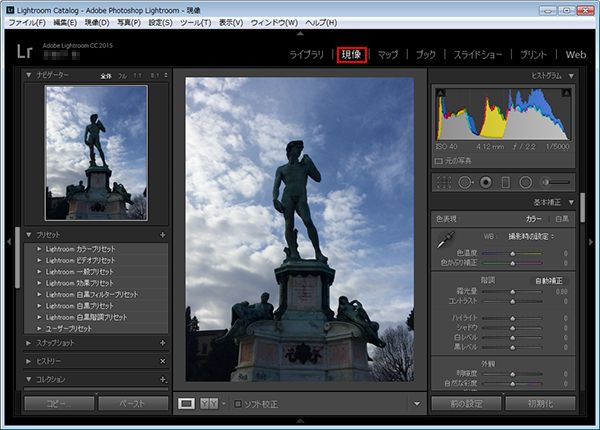Select the Crop Overlay tool

point(444,182)
